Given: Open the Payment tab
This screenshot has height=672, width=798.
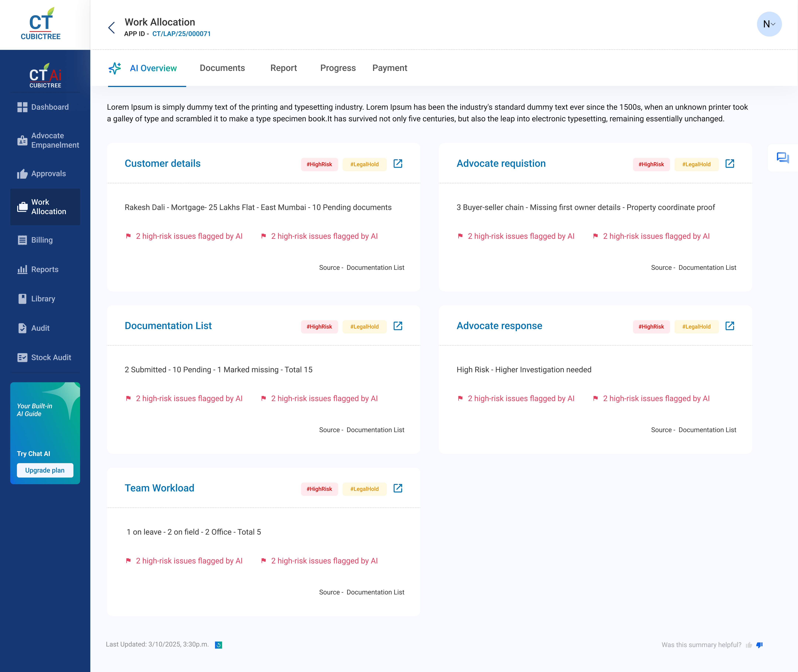Looking at the screenshot, I should 389,68.
